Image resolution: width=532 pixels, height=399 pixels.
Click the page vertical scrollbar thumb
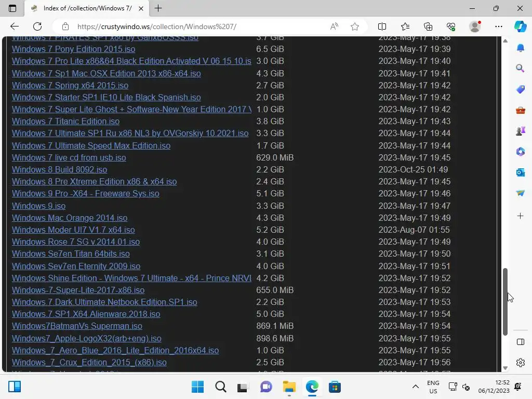click(x=505, y=301)
